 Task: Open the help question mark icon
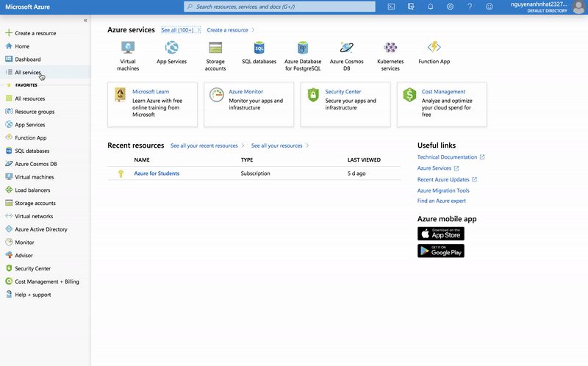point(470,7)
